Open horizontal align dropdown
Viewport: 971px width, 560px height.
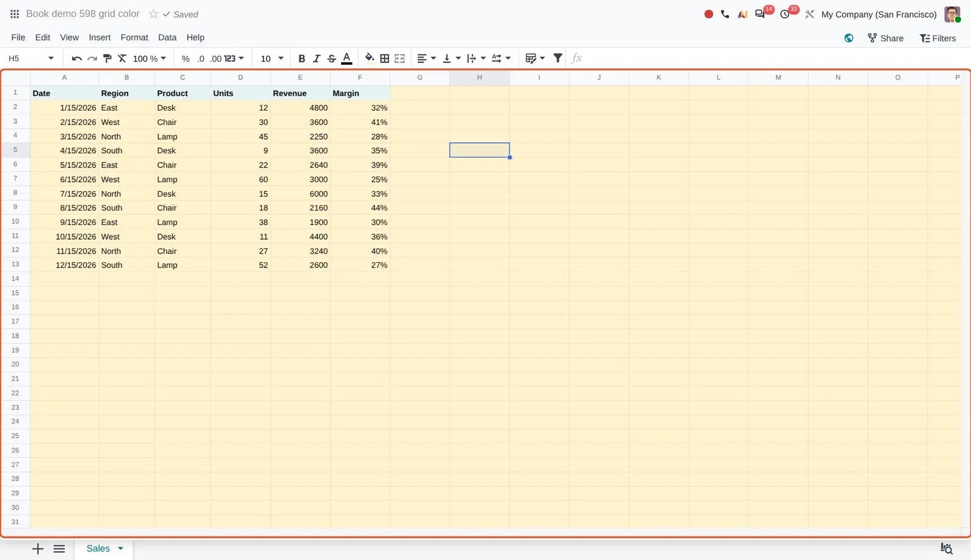click(x=427, y=58)
